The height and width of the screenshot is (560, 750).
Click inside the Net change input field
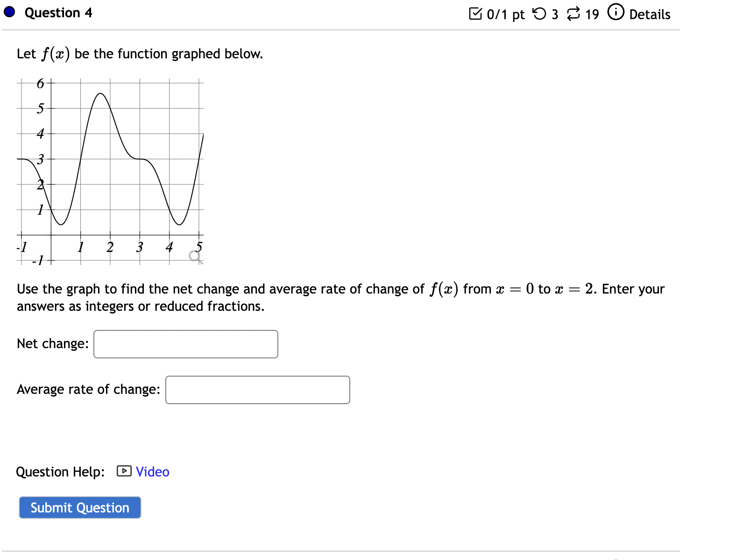[x=185, y=344]
